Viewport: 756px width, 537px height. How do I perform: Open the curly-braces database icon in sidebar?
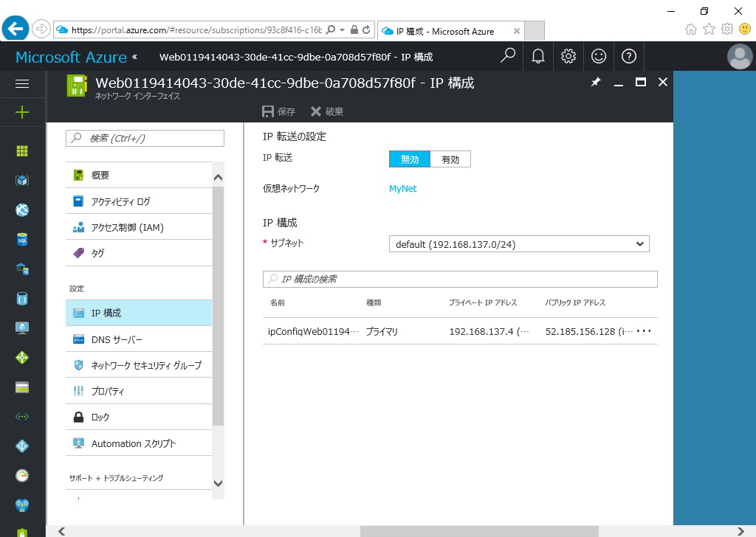tap(22, 299)
